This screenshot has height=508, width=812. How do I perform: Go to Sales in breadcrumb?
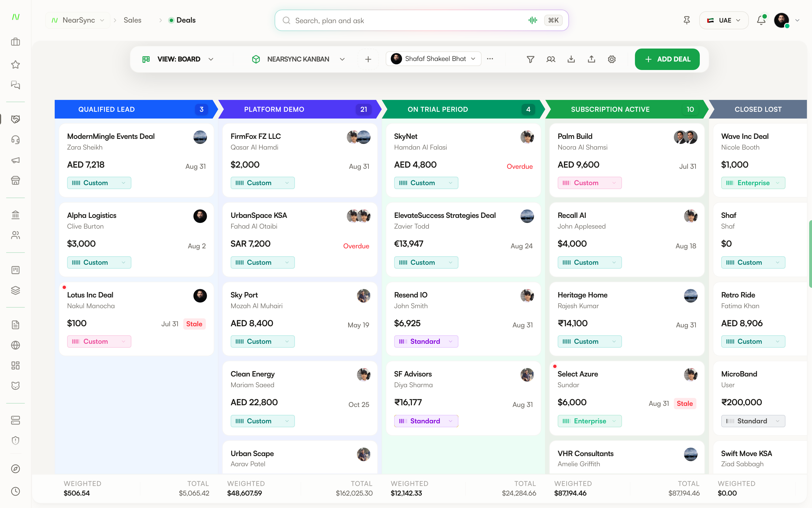[133, 20]
